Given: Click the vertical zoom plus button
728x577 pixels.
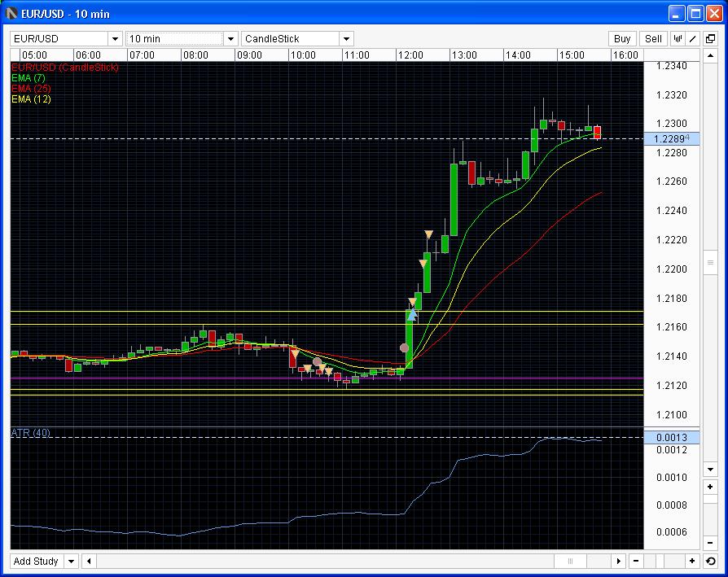Looking at the screenshot, I should point(710,487).
